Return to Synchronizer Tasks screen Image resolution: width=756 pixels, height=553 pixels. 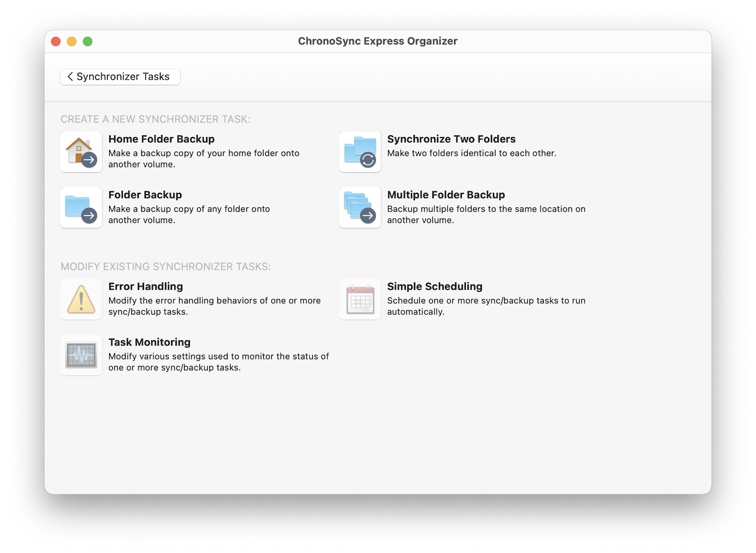[120, 76]
